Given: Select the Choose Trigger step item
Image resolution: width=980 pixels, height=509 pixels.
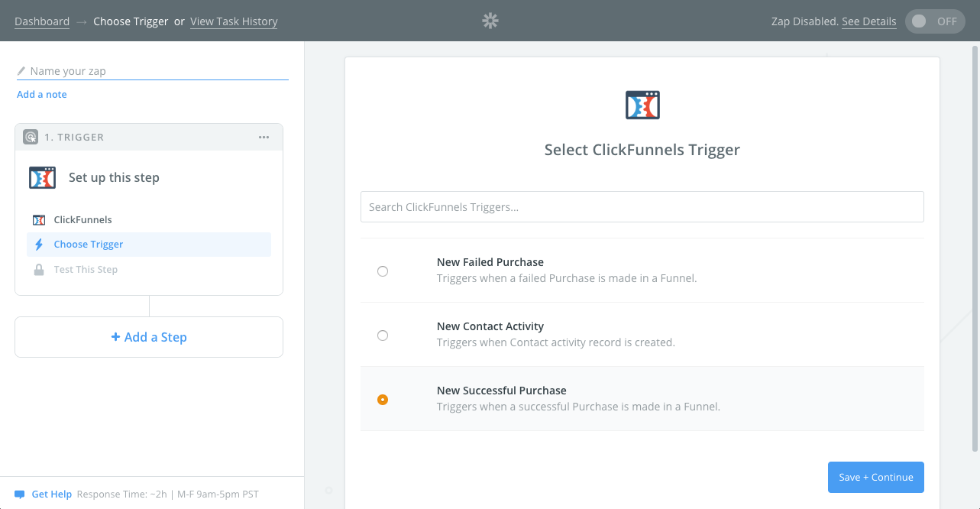Looking at the screenshot, I should [x=149, y=245].
